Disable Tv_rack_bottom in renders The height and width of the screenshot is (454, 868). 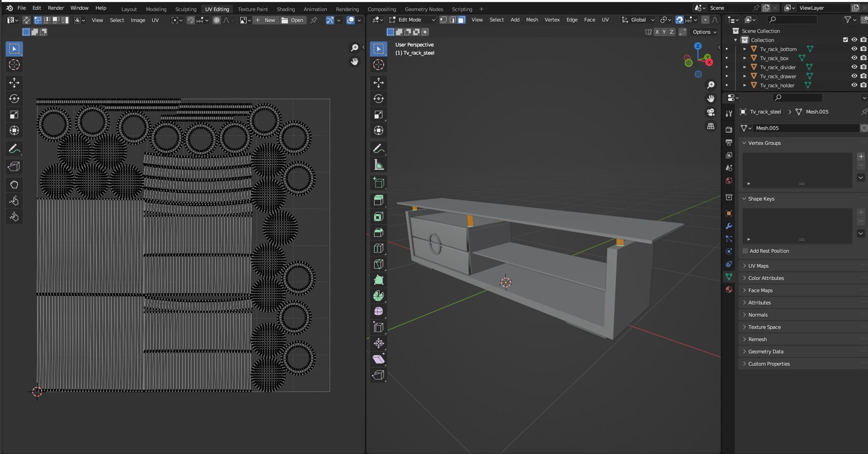coord(863,49)
